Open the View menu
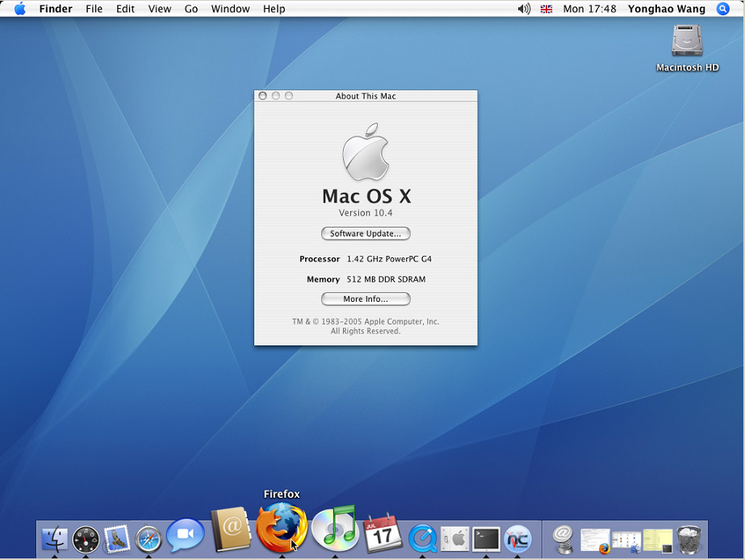Viewport: 745px width, 560px height. (160, 9)
